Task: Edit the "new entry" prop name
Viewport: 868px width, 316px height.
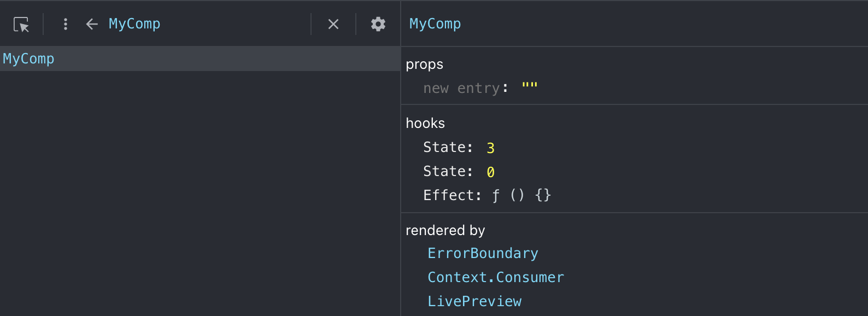Action: coord(461,88)
